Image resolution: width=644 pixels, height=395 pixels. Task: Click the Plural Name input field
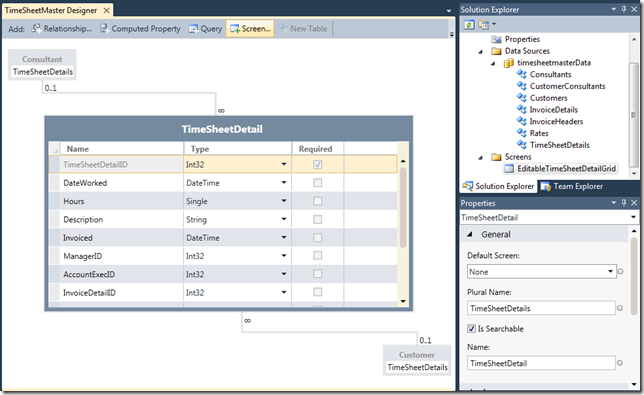[541, 308]
